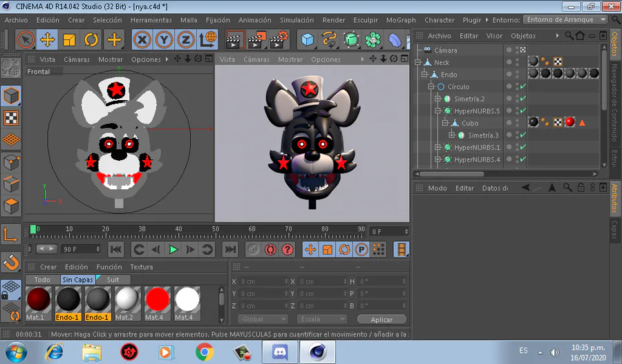Select Polygons mode in left toolbar
Viewport: 622px width, 364px height.
(x=11, y=207)
